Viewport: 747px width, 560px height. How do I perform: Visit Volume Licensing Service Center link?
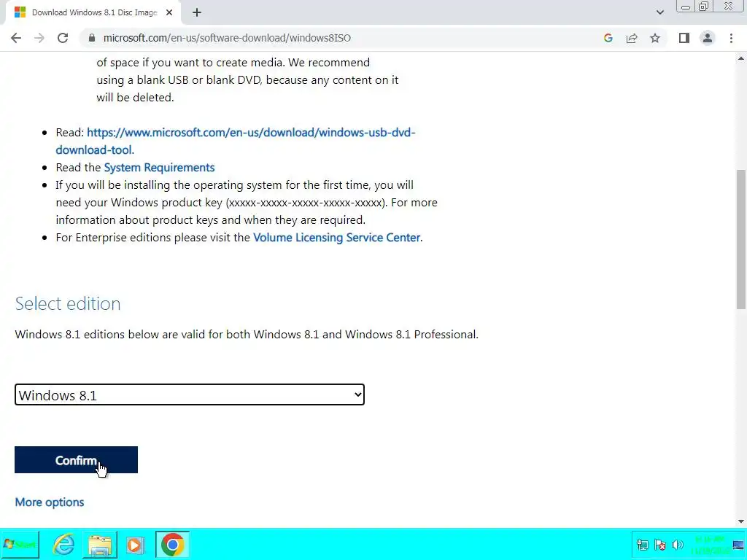(x=337, y=238)
